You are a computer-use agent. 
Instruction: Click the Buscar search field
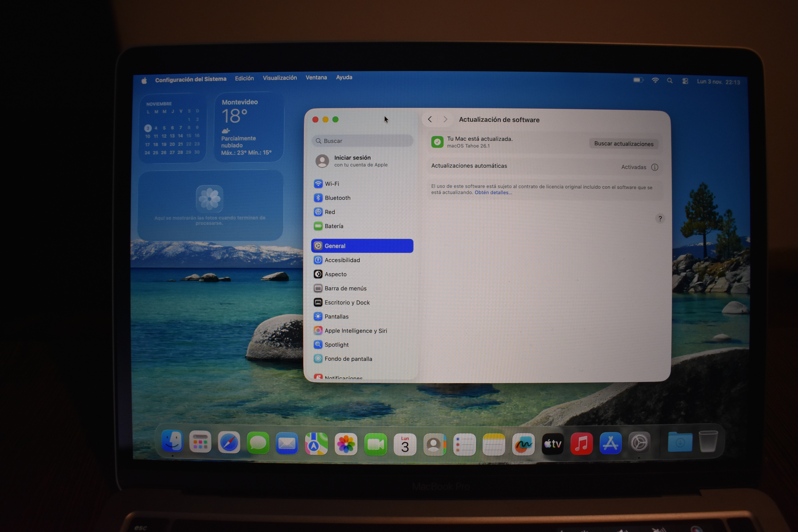pyautogui.click(x=362, y=141)
